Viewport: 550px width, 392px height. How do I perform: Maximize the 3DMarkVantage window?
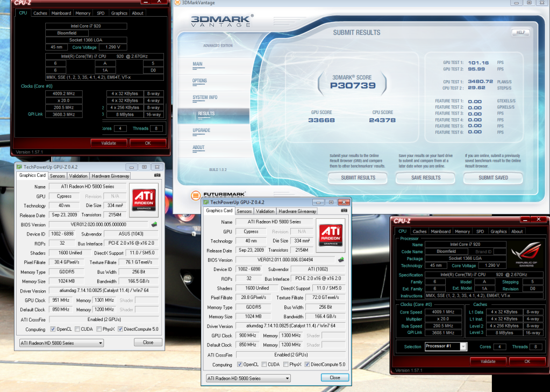pyautogui.click(x=530, y=3)
